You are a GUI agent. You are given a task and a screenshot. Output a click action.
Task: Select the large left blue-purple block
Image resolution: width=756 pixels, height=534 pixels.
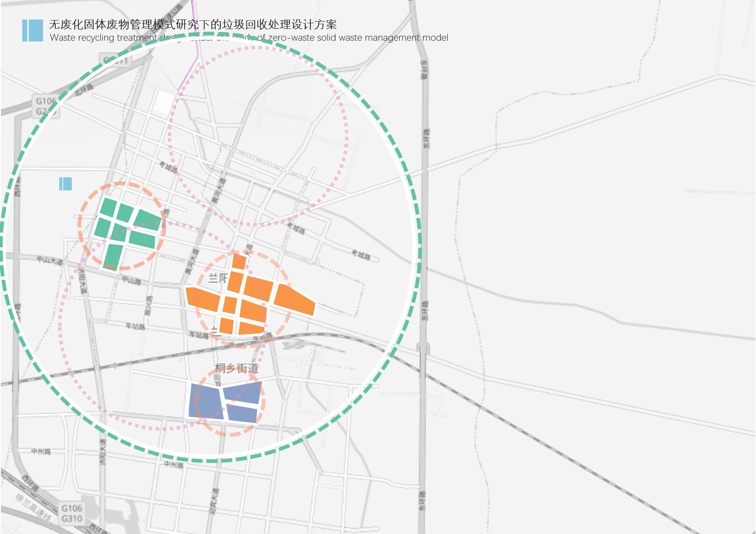point(205,402)
